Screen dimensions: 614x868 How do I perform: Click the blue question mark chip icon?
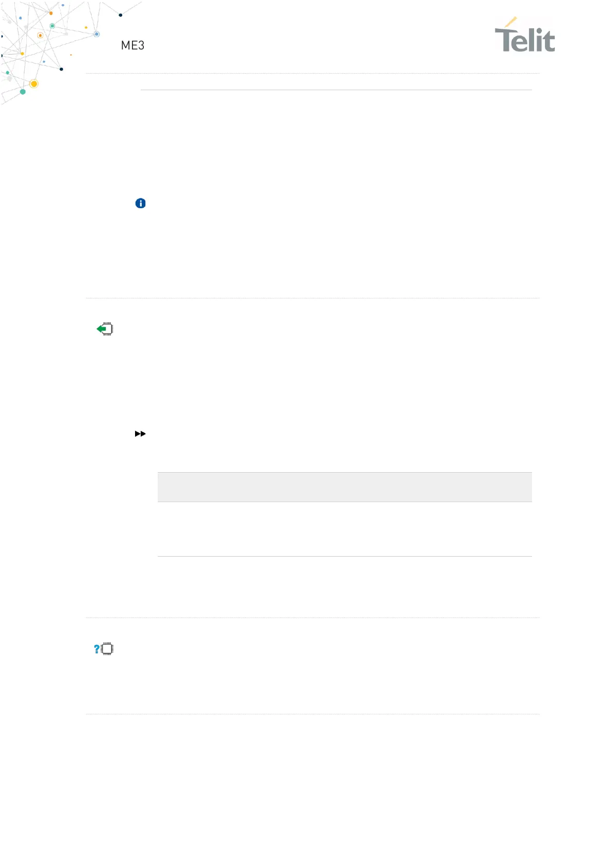(x=104, y=649)
